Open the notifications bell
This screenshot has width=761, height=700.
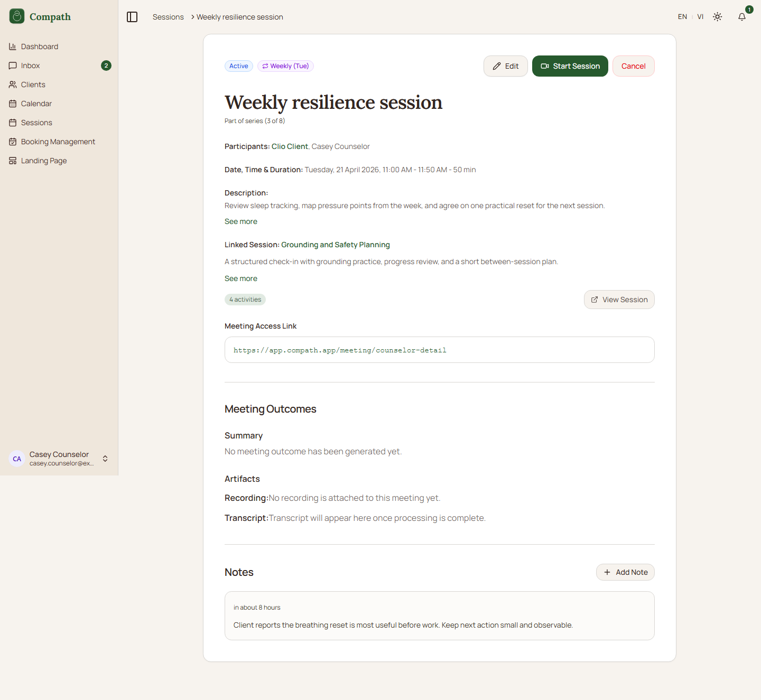click(742, 17)
